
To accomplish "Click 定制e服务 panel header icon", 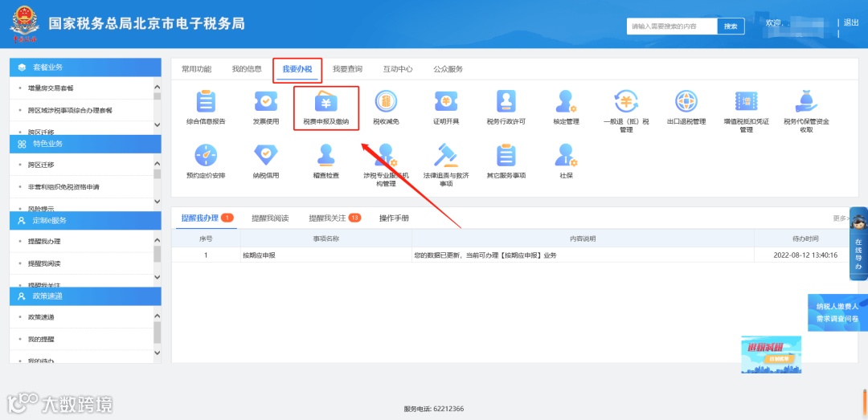I will point(22,220).
